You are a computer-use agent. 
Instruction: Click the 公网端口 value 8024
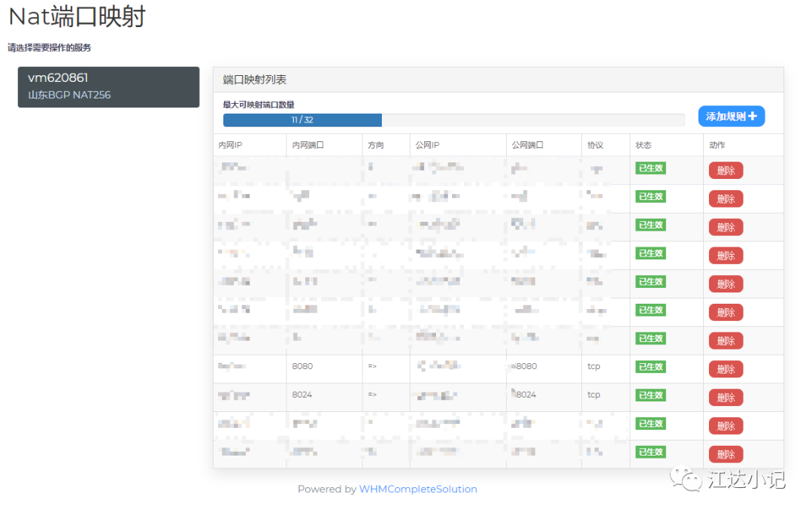pyautogui.click(x=526, y=395)
